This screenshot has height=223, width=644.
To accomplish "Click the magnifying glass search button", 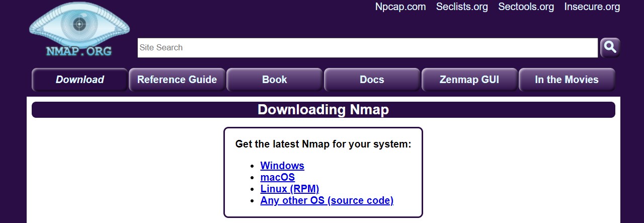I will (x=610, y=48).
